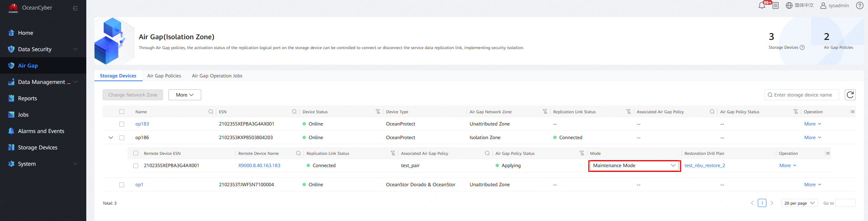Open the help question mark icon
The height and width of the screenshot is (221, 868).
click(x=860, y=5)
